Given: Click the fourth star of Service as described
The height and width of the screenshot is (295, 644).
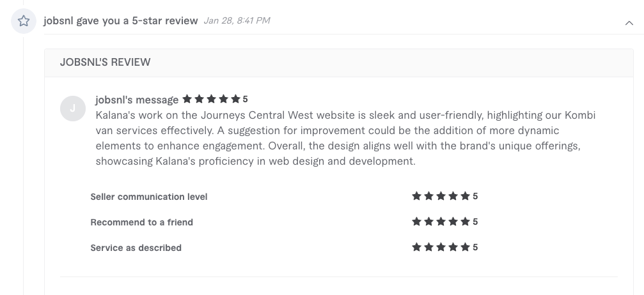Looking at the screenshot, I should click(453, 247).
